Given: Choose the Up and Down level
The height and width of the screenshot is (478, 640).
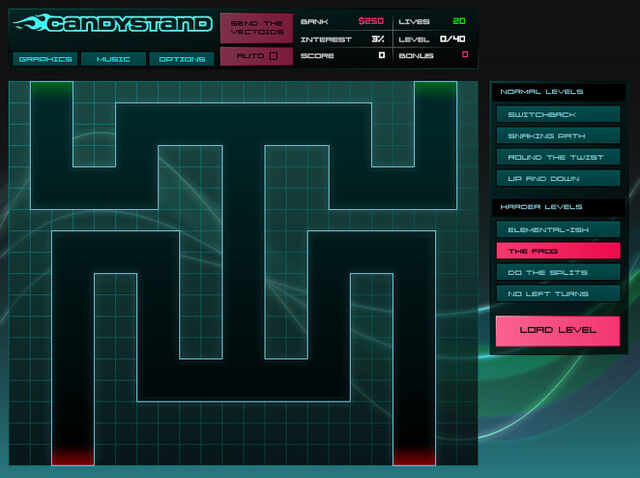Looking at the screenshot, I should pyautogui.click(x=558, y=178).
